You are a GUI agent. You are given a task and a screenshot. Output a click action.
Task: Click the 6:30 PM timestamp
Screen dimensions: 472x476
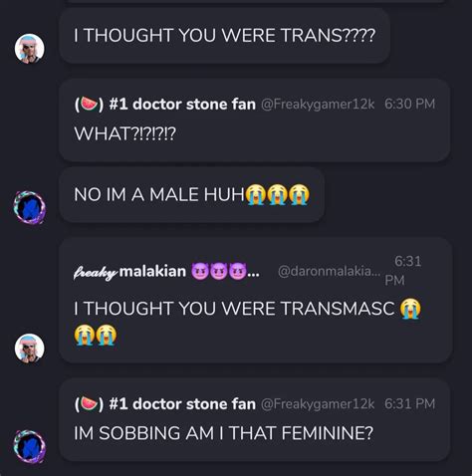(x=409, y=104)
